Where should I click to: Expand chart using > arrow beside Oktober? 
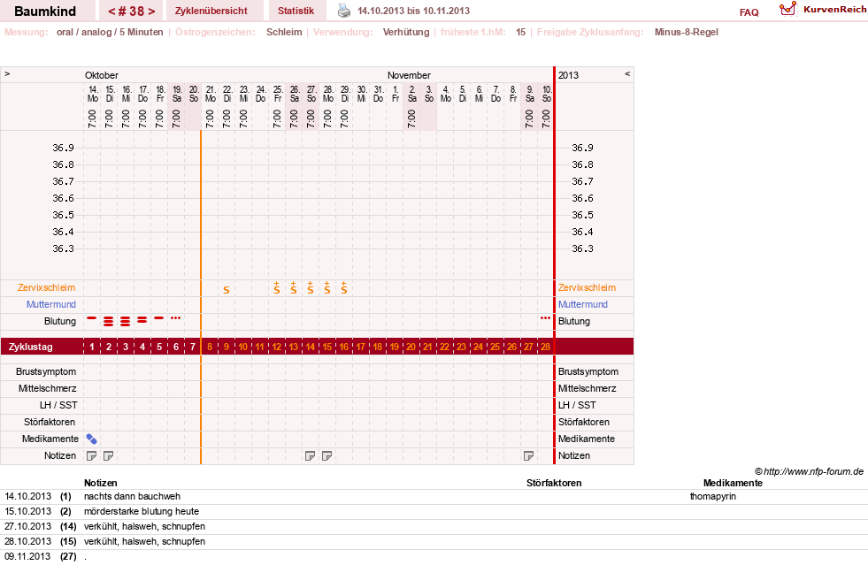(7, 73)
